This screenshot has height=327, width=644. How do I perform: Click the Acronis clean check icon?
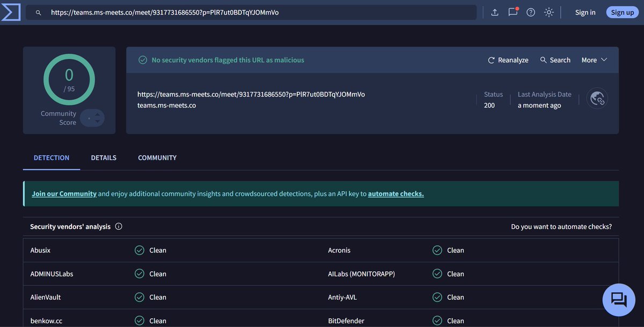click(437, 250)
